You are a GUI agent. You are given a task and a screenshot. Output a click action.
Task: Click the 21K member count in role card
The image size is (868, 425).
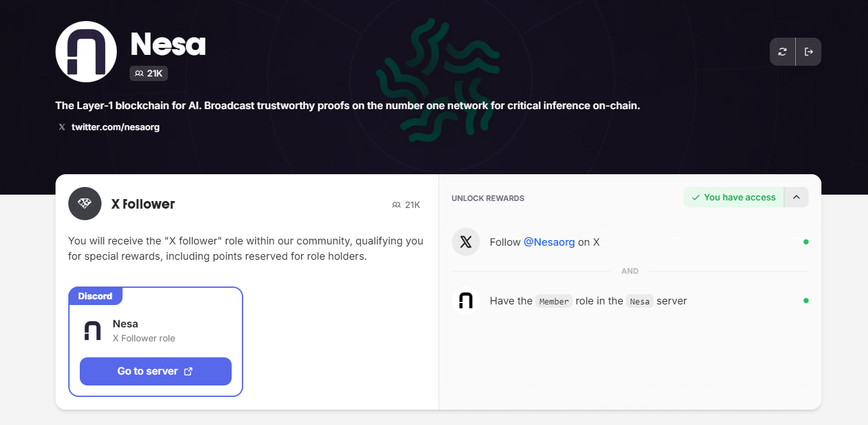tap(407, 205)
